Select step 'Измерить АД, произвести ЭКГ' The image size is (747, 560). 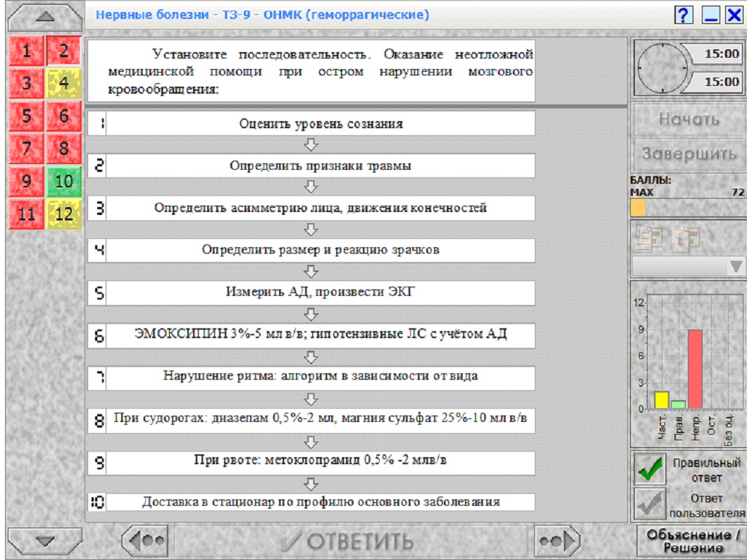[x=311, y=292]
